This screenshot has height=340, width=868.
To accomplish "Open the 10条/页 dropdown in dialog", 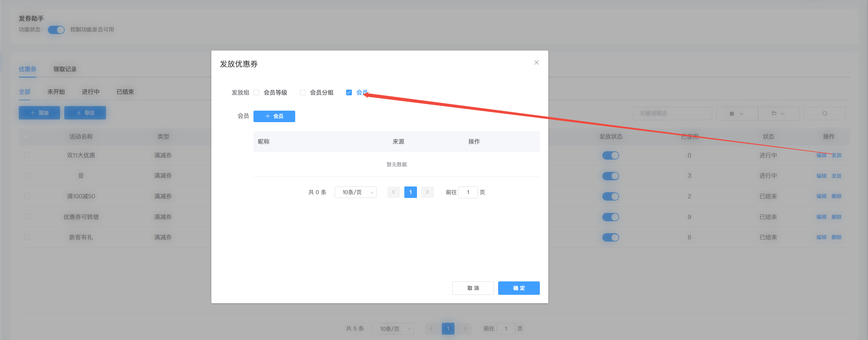I will coord(355,192).
